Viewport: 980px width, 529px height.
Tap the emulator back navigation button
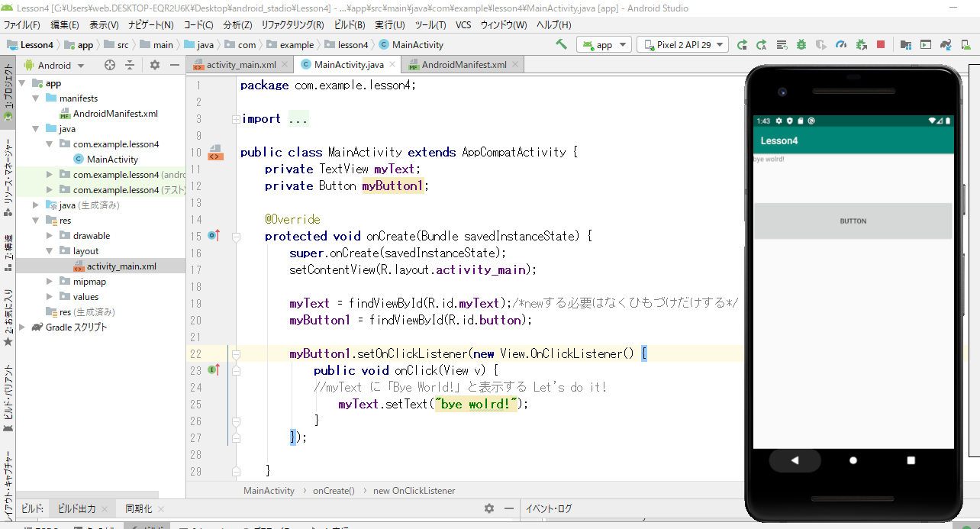795,460
